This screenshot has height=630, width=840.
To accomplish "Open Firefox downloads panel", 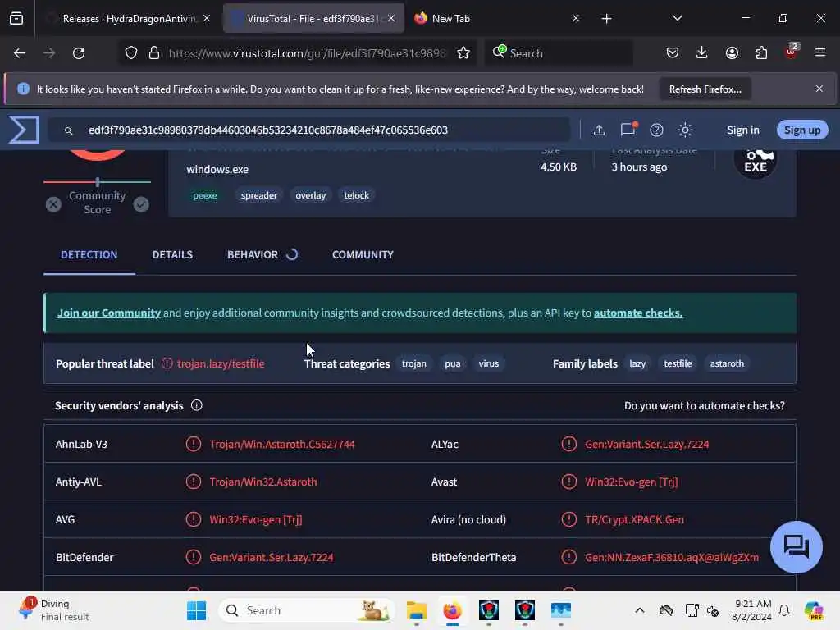I will [x=702, y=53].
